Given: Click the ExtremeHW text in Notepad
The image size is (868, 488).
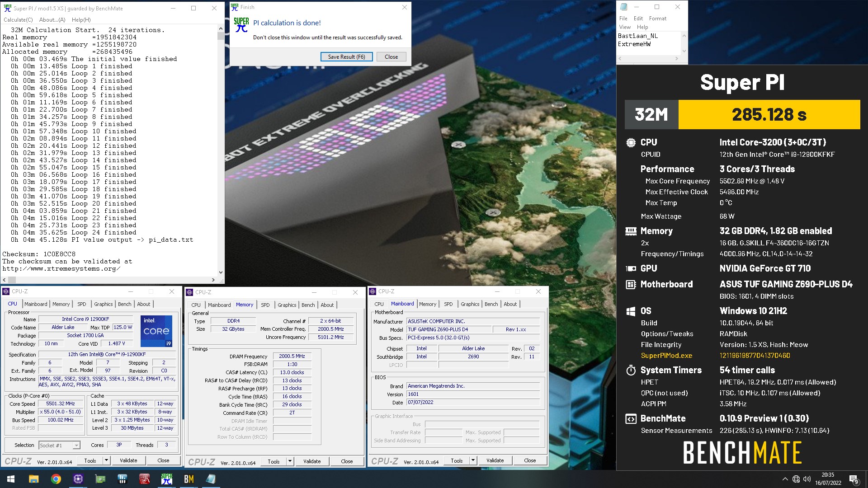Looking at the screenshot, I should click(x=634, y=44).
